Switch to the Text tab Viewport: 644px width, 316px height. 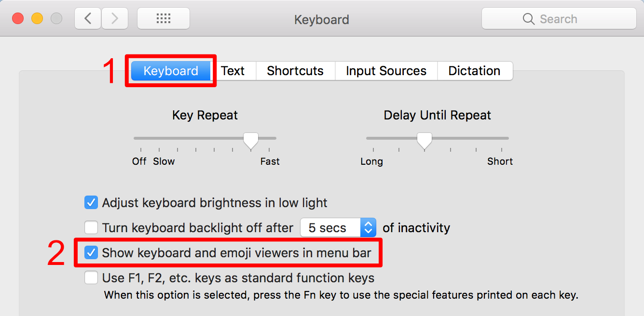(x=233, y=71)
